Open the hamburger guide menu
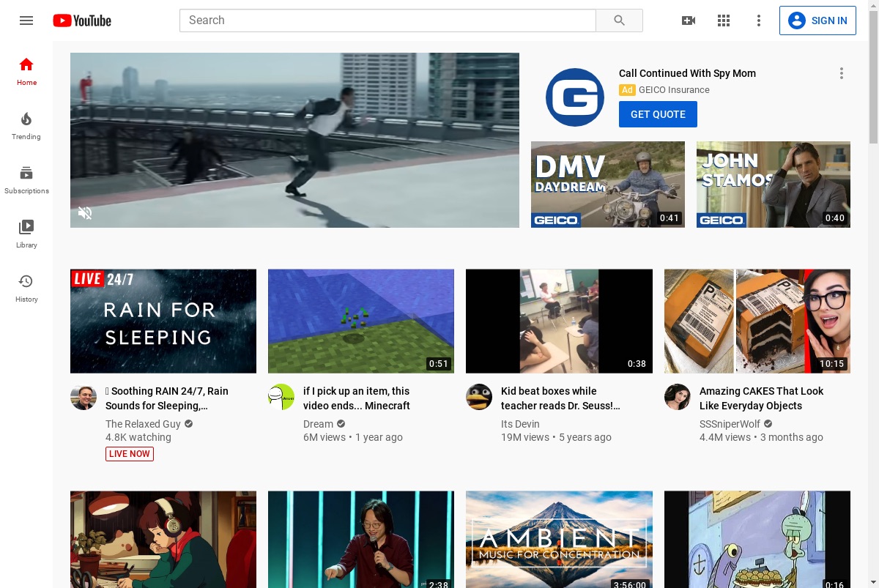This screenshot has height=588, width=879. point(26,21)
